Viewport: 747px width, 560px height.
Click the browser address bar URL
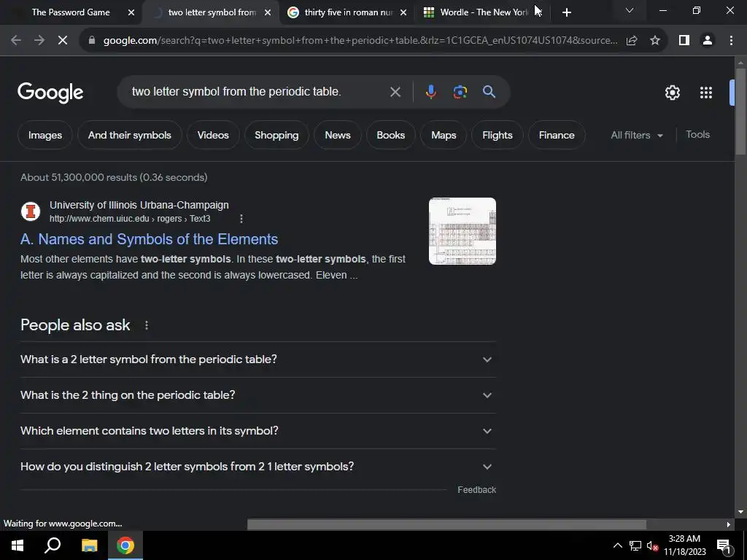pyautogui.click(x=360, y=41)
